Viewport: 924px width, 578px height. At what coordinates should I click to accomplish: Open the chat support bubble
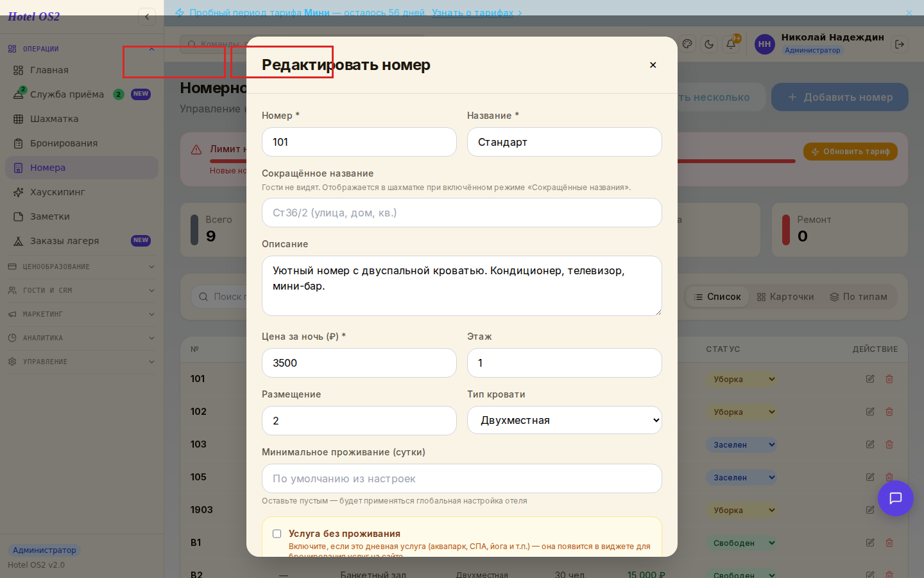(896, 498)
